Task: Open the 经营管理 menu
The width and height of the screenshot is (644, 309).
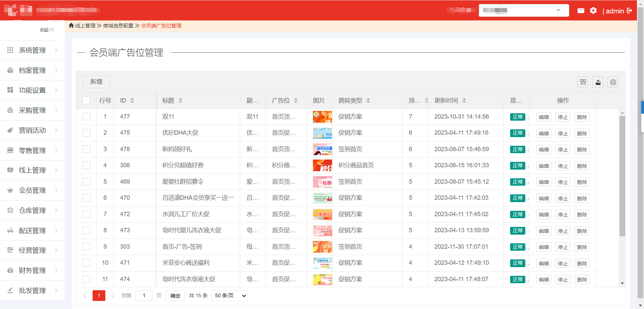Action: point(32,250)
